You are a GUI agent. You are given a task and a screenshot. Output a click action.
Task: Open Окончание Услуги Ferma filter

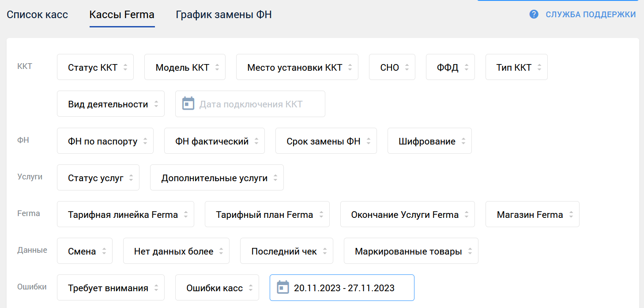407,214
